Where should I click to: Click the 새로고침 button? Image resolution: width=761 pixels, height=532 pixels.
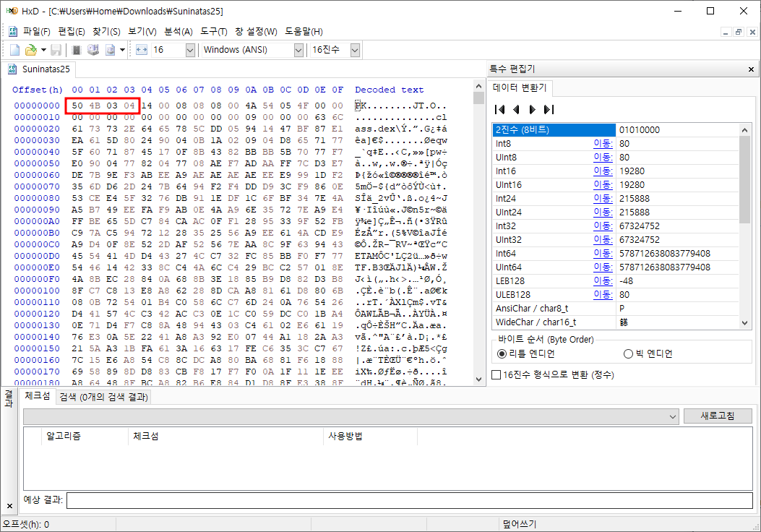[x=718, y=416]
